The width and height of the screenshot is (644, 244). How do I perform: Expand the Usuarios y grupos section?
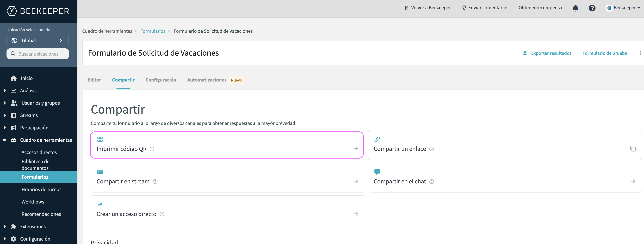click(4, 103)
